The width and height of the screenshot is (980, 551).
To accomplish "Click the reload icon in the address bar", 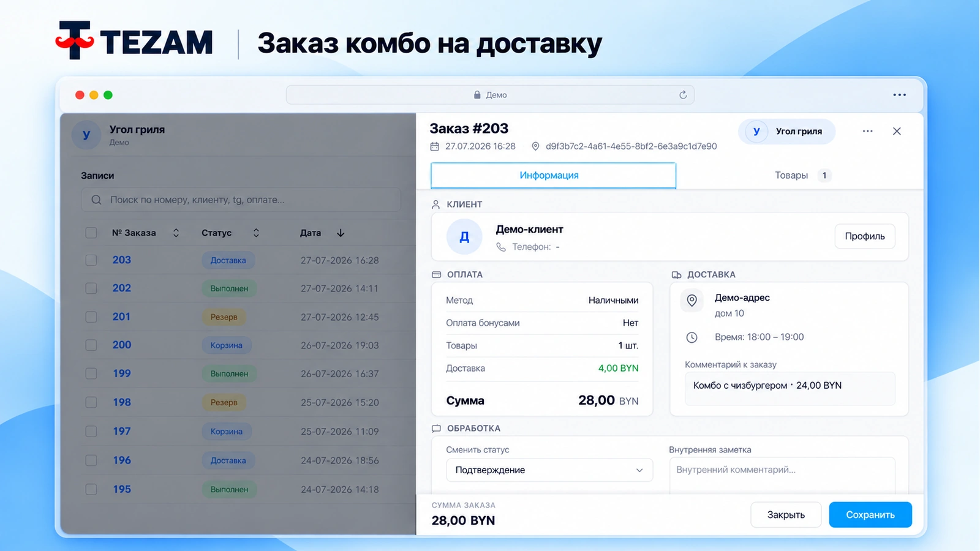I will tap(683, 95).
